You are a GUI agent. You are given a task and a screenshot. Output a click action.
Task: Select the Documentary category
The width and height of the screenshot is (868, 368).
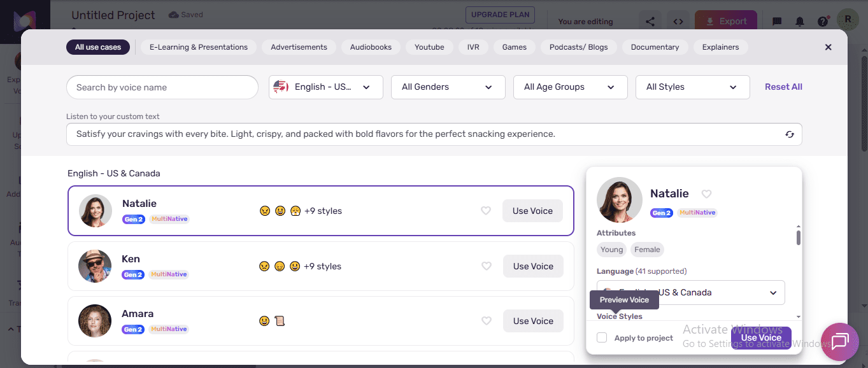pyautogui.click(x=655, y=47)
